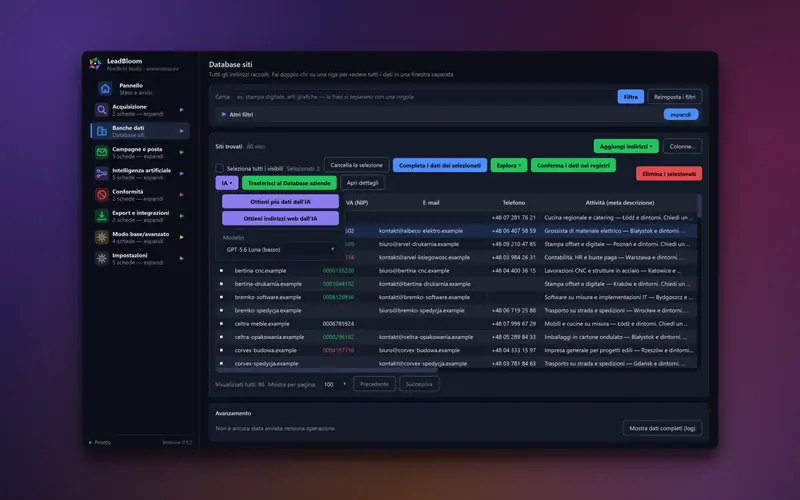The image size is (800, 500).
Task: Click the Impostazioni gear icon
Action: pyautogui.click(x=102, y=258)
